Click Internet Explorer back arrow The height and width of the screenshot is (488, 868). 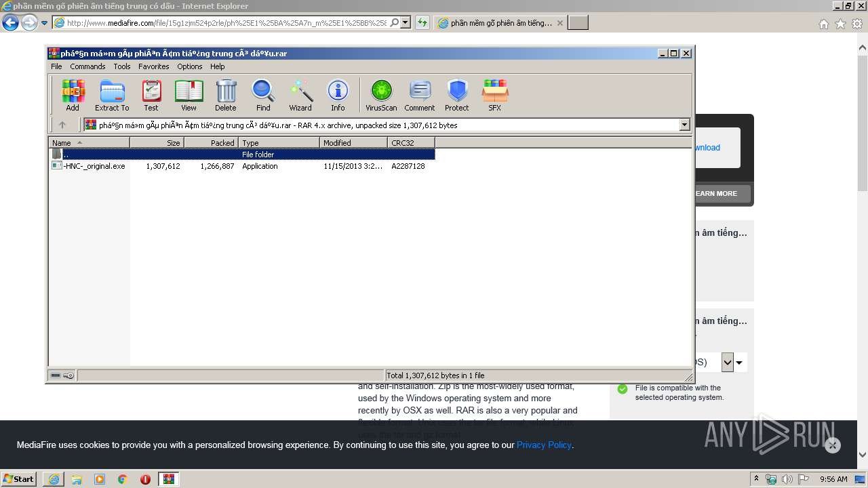coord(10,23)
